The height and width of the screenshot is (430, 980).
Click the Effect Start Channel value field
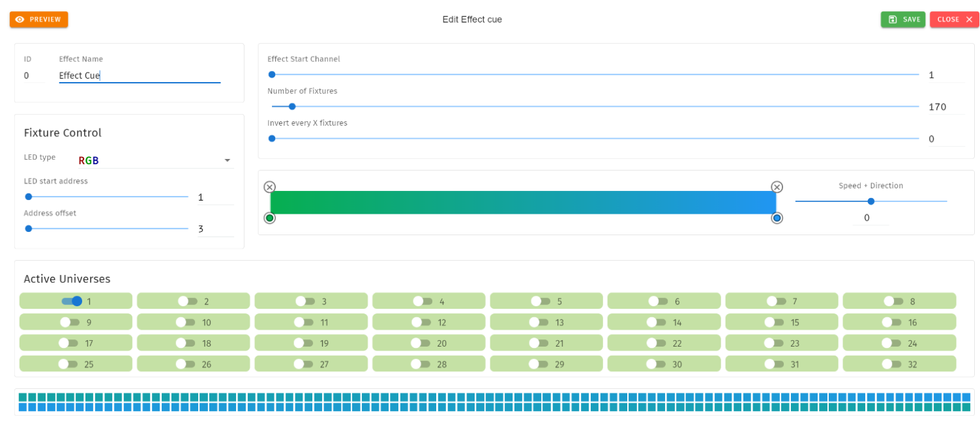(x=946, y=75)
